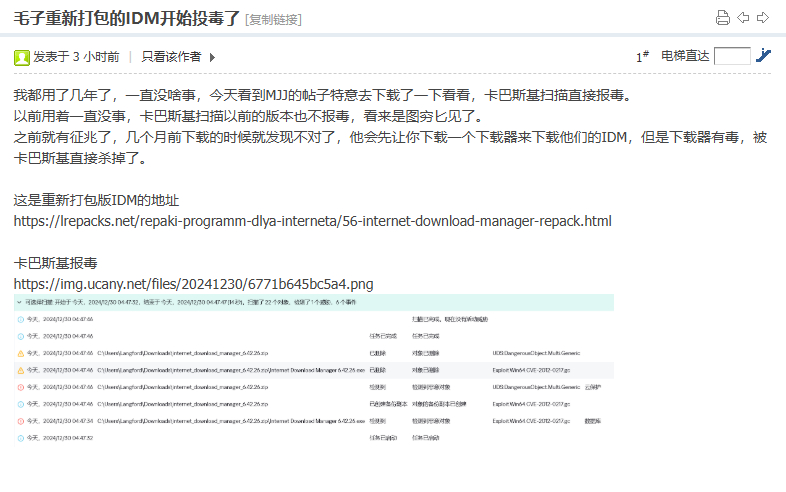Go to previous thread with left arrow
Viewport: 786px width, 492px height.
(743, 18)
